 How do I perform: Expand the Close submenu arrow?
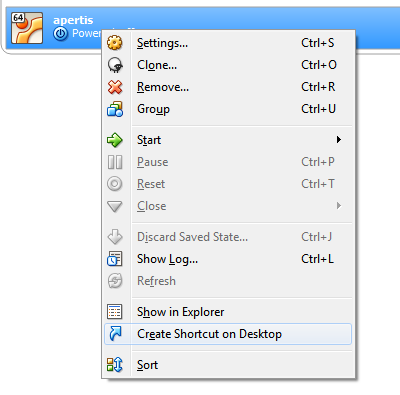(339, 206)
